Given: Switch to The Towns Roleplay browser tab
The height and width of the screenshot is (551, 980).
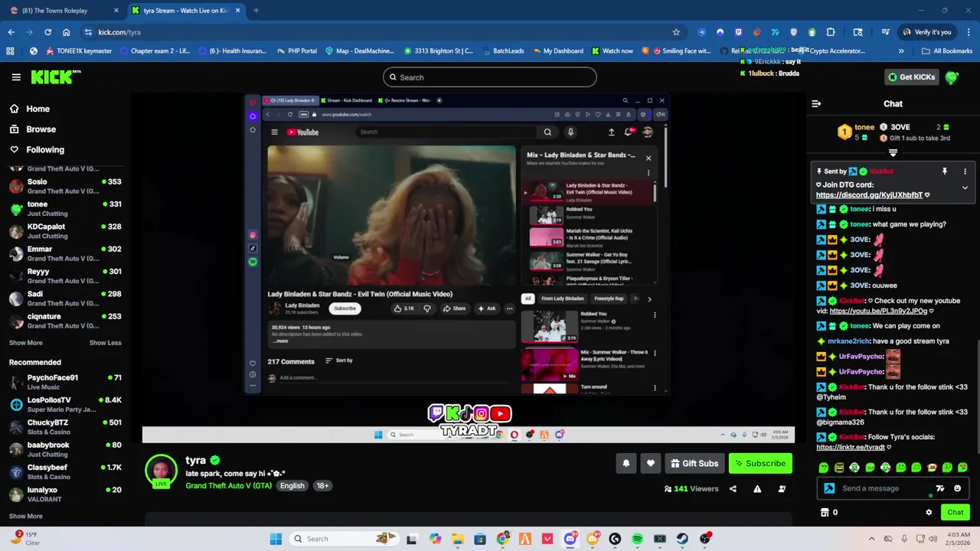Looking at the screenshot, I should pos(61,11).
